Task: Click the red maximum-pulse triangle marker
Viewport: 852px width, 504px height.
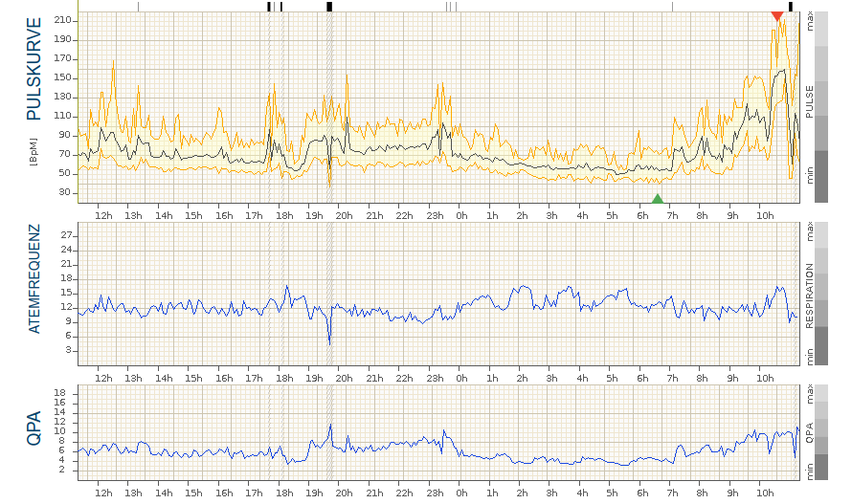Action: pyautogui.click(x=777, y=16)
